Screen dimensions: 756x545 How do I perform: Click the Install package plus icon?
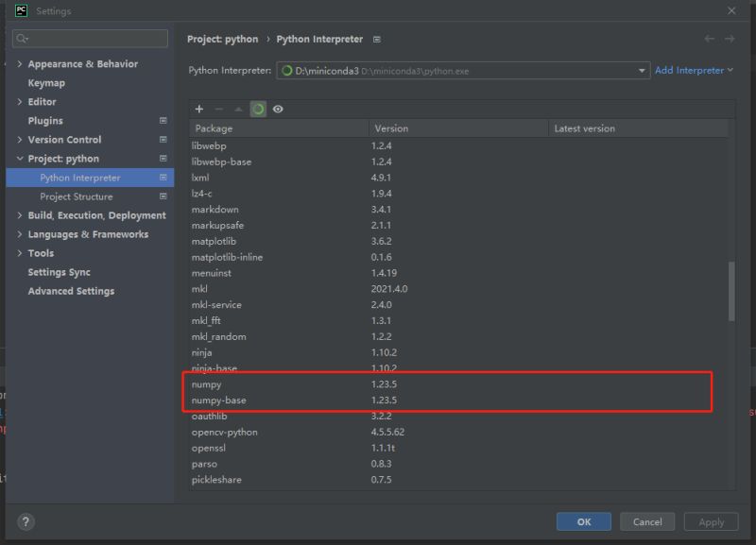point(199,109)
